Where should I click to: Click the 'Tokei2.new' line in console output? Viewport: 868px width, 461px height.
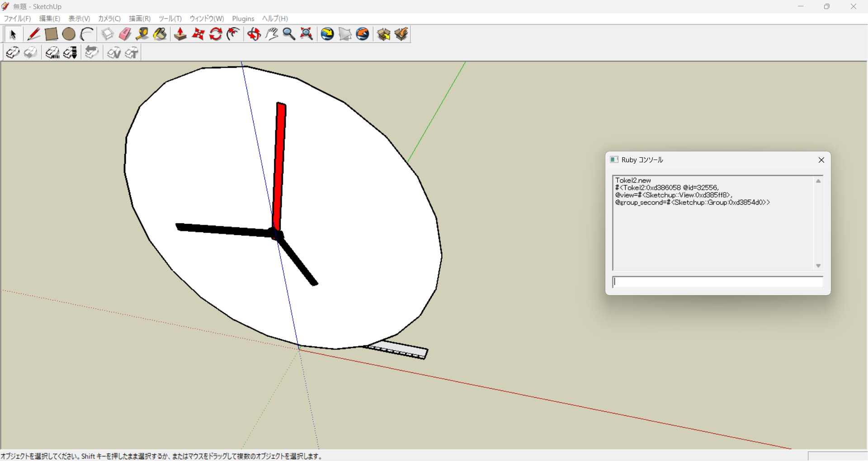(x=633, y=180)
